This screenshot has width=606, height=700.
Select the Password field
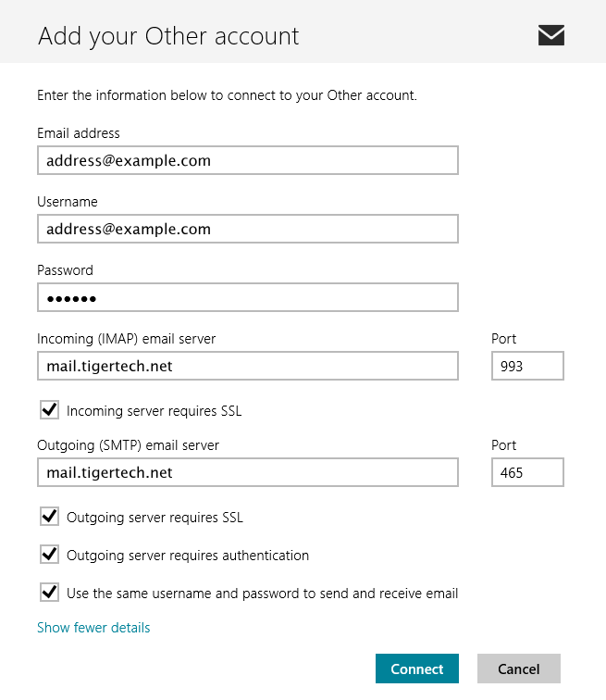click(247, 297)
